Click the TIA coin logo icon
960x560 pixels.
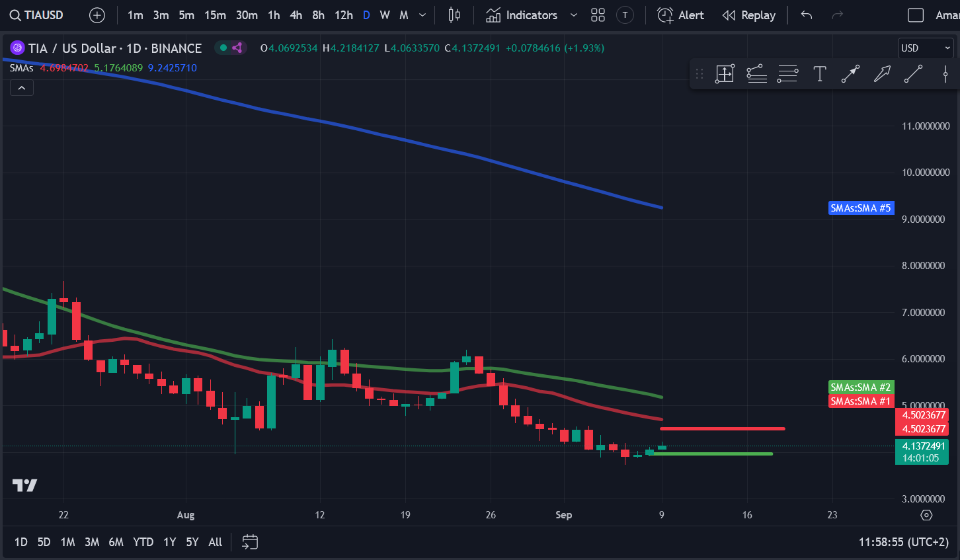[17, 48]
